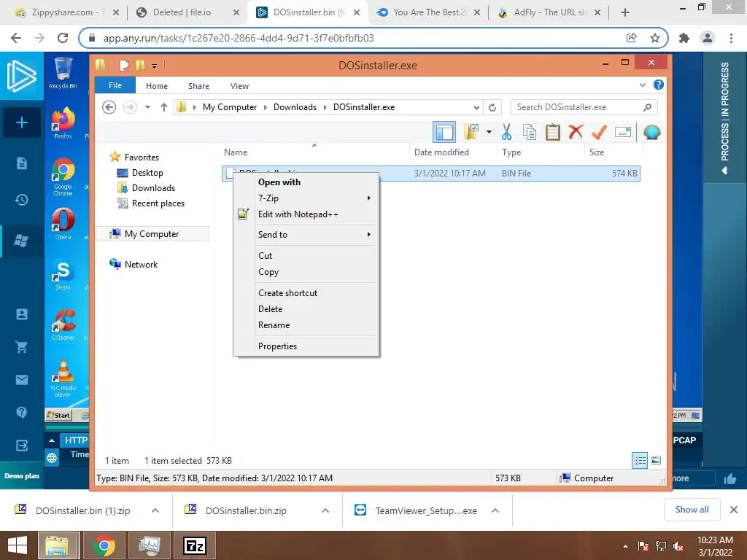Click the ANY.RUN logout icon in sidebar

click(x=22, y=446)
